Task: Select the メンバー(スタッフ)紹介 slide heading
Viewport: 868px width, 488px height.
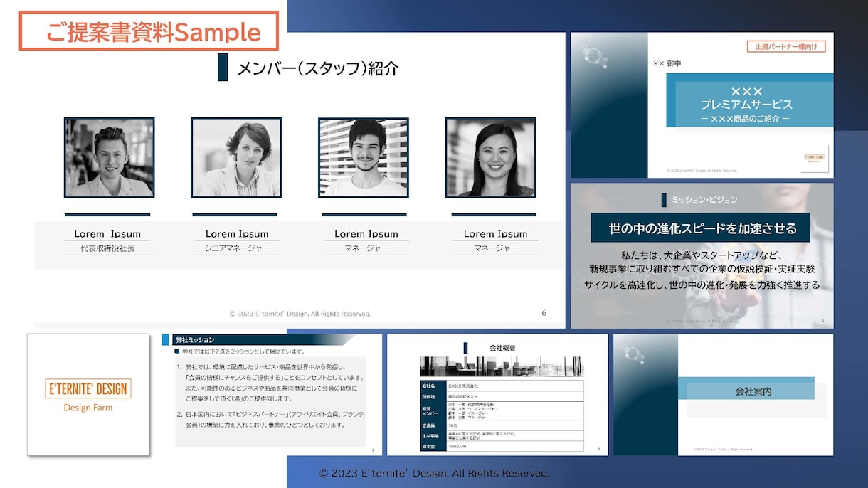Action: (317, 68)
